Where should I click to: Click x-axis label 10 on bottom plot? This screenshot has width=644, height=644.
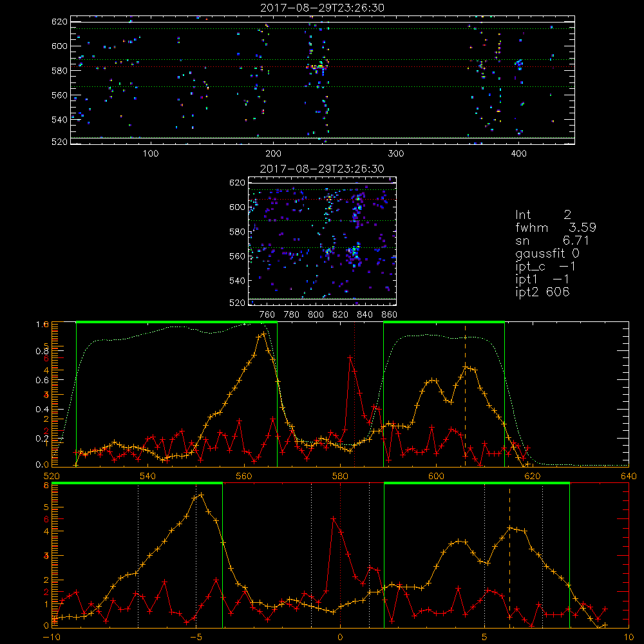pyautogui.click(x=629, y=637)
